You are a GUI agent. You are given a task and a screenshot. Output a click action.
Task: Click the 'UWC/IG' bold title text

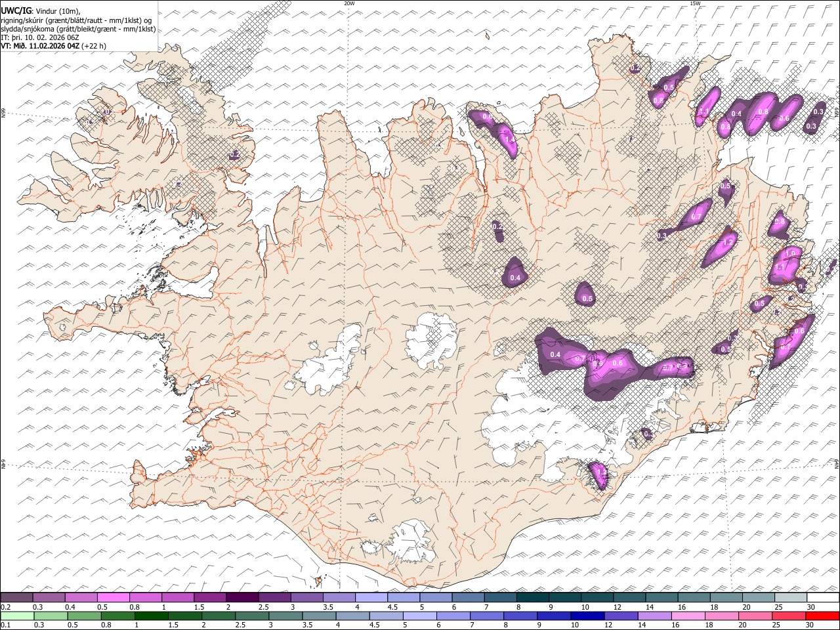click(16, 10)
